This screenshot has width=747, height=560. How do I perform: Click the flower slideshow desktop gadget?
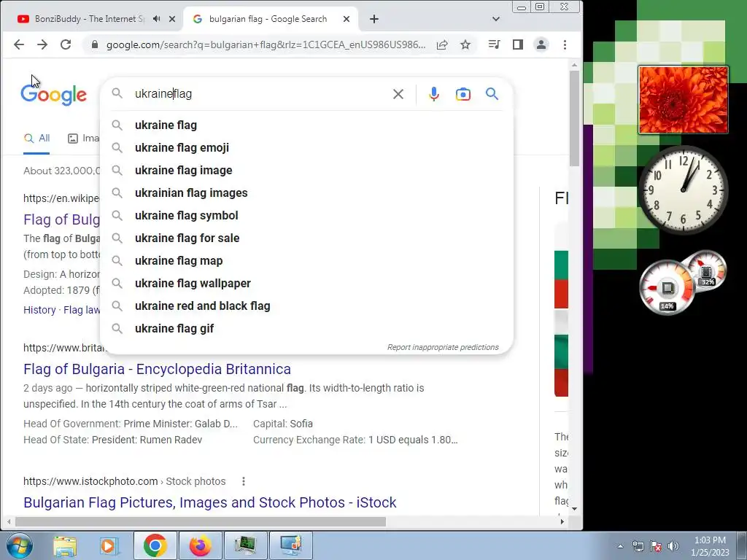pos(683,100)
